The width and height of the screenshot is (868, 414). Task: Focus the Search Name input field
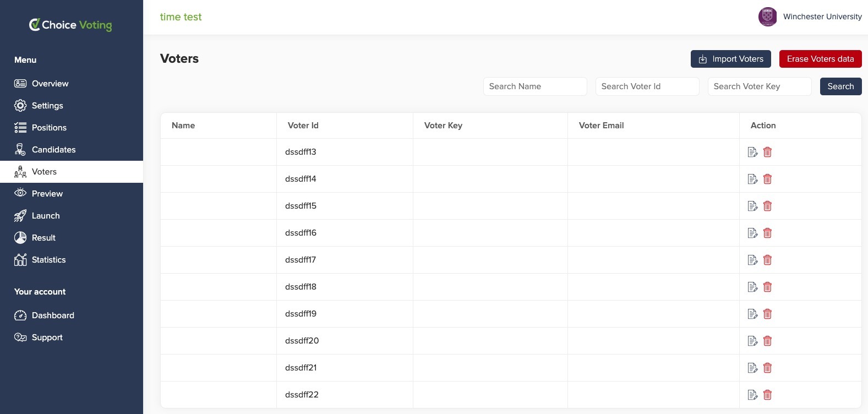tap(534, 86)
